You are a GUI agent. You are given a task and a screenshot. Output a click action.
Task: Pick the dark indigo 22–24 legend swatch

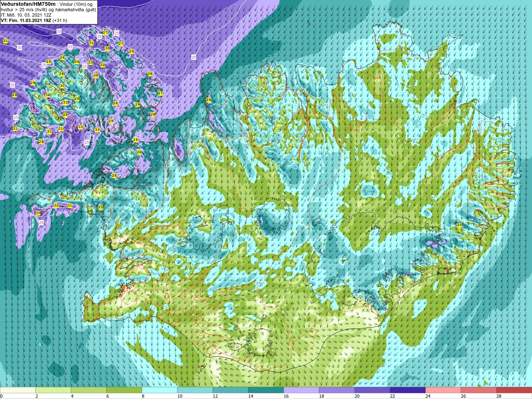408,390
